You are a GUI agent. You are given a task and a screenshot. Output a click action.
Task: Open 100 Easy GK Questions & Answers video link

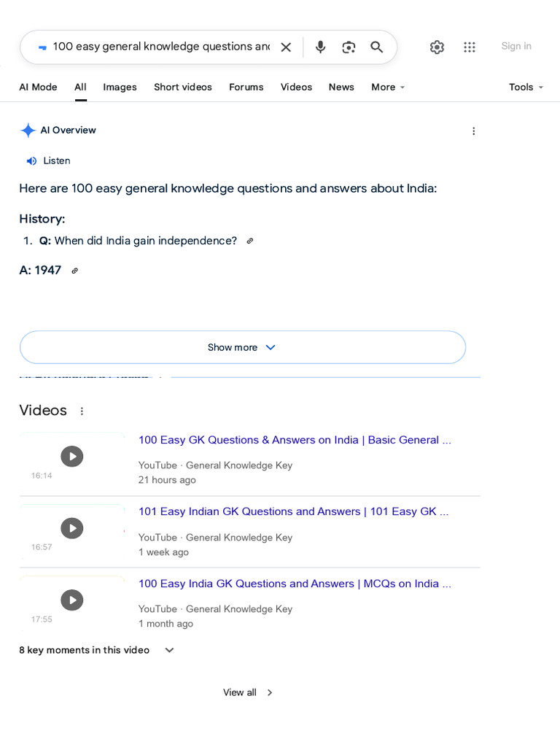(x=295, y=440)
